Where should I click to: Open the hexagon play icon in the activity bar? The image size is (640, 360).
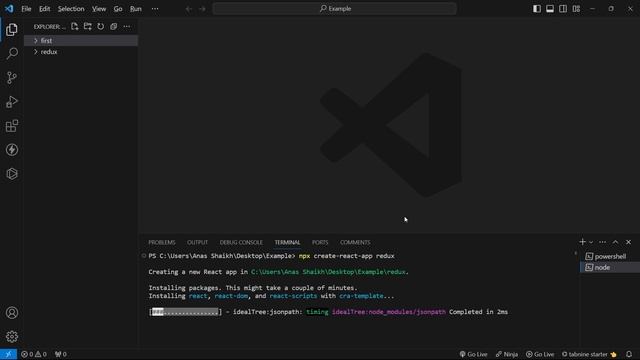point(12,174)
